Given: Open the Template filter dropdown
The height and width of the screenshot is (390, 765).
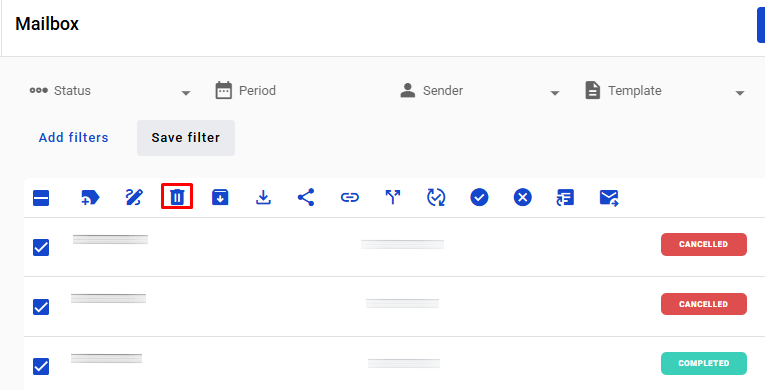Looking at the screenshot, I should pos(665,91).
